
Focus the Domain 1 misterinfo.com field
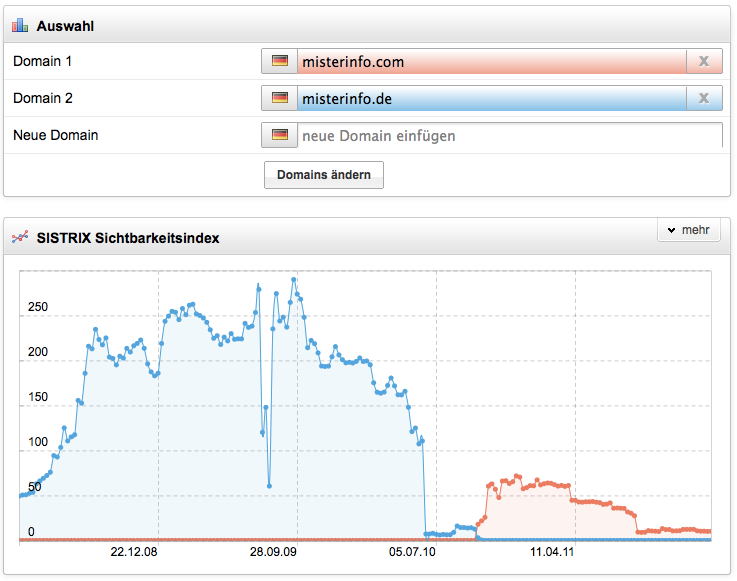click(491, 62)
